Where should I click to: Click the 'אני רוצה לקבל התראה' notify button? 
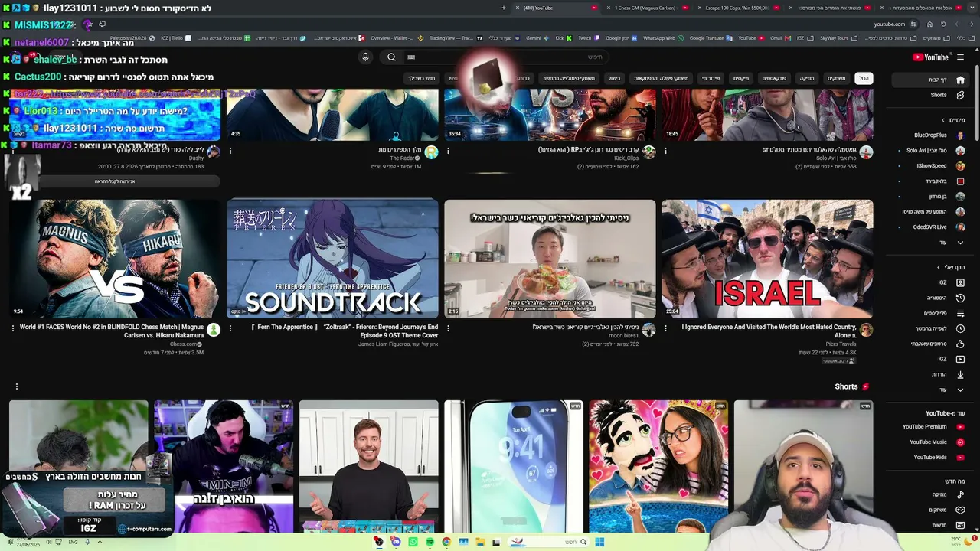[x=115, y=181]
